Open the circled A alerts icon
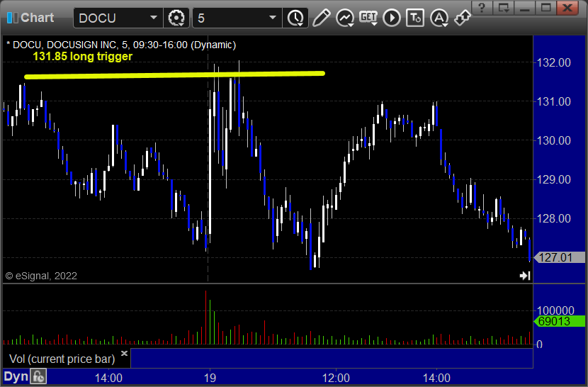 pyautogui.click(x=439, y=18)
